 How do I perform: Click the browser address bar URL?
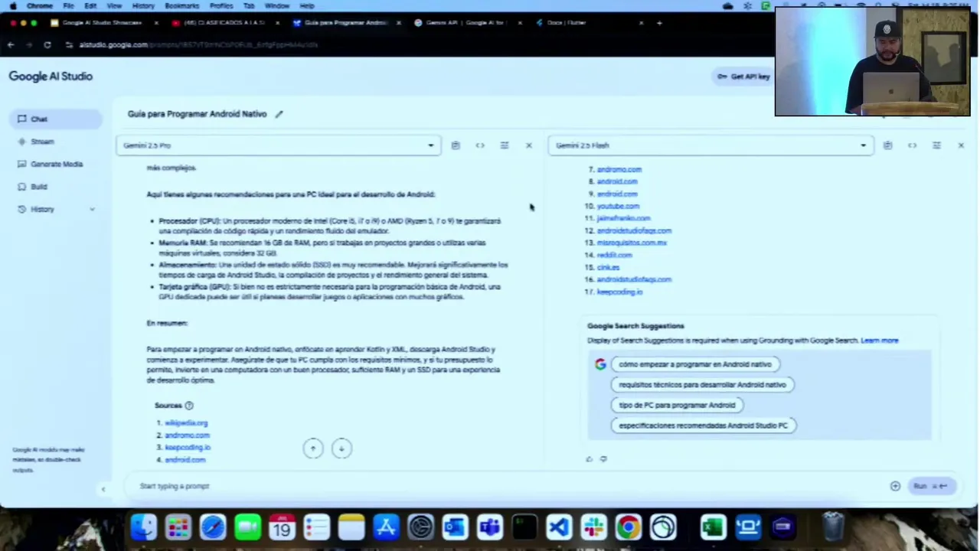click(198, 45)
